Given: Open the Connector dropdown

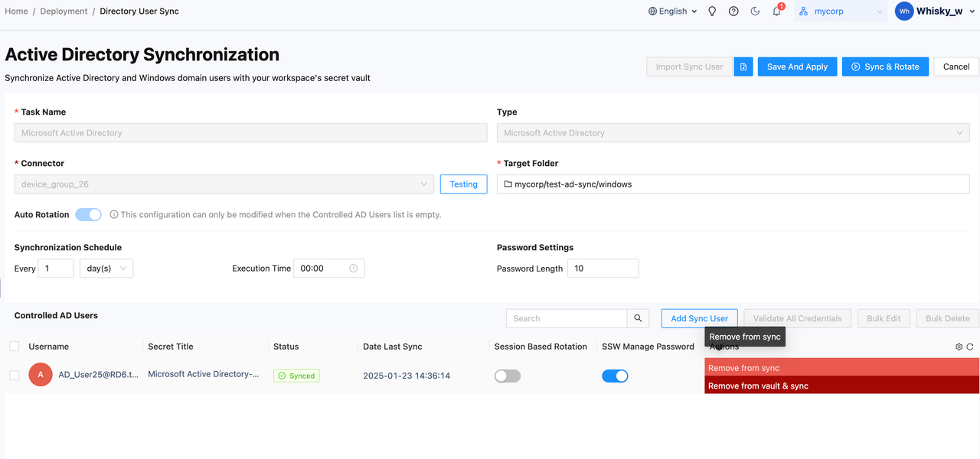Looking at the screenshot, I should pos(224,184).
